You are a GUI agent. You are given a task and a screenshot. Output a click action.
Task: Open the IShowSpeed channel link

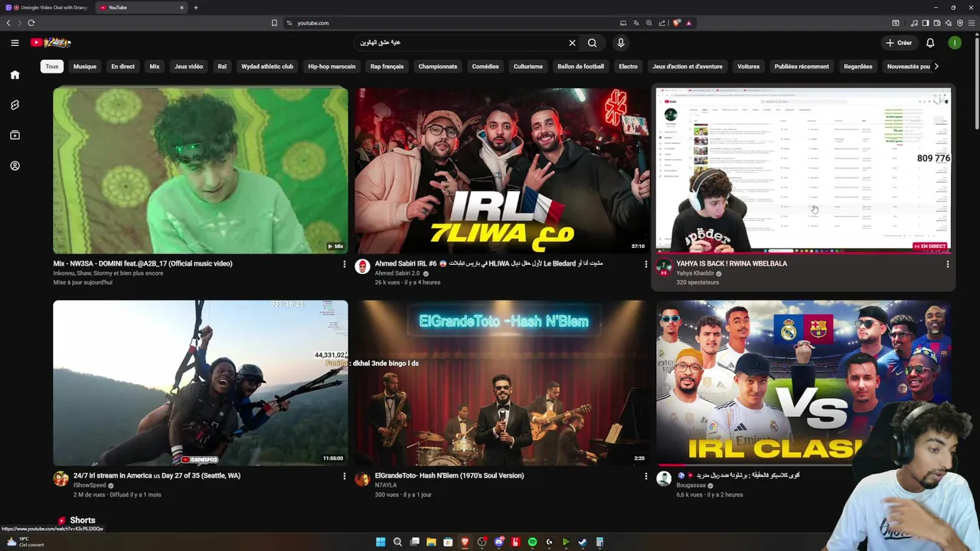click(90, 485)
